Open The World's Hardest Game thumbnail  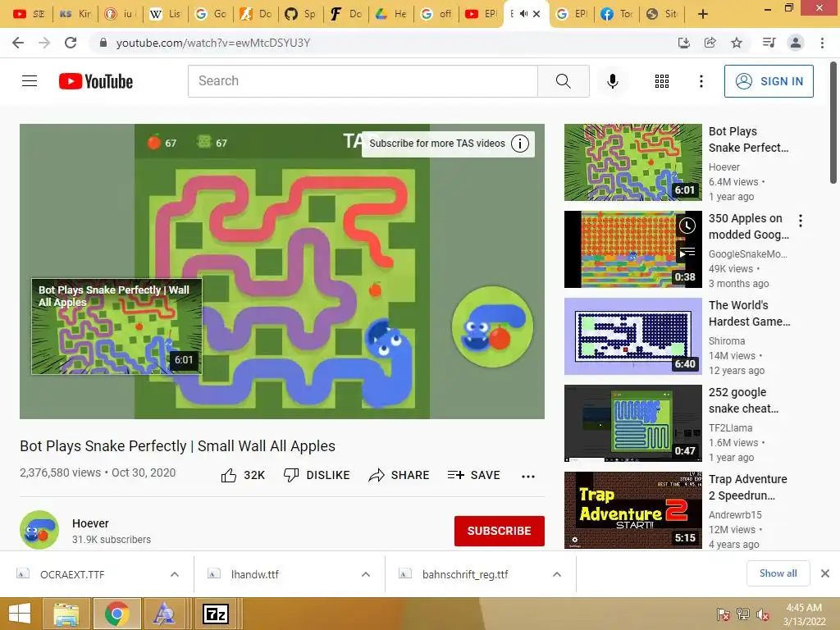click(x=632, y=336)
